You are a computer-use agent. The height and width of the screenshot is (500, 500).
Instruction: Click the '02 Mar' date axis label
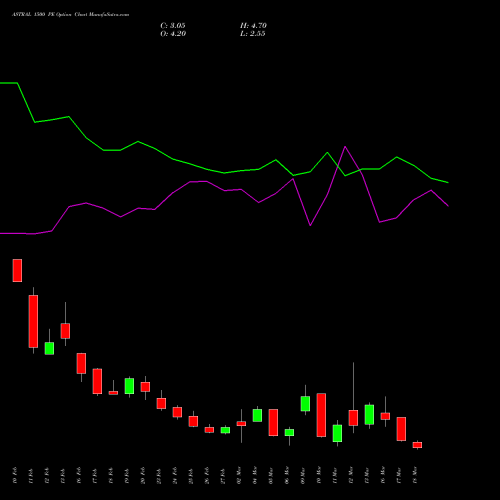(x=239, y=475)
